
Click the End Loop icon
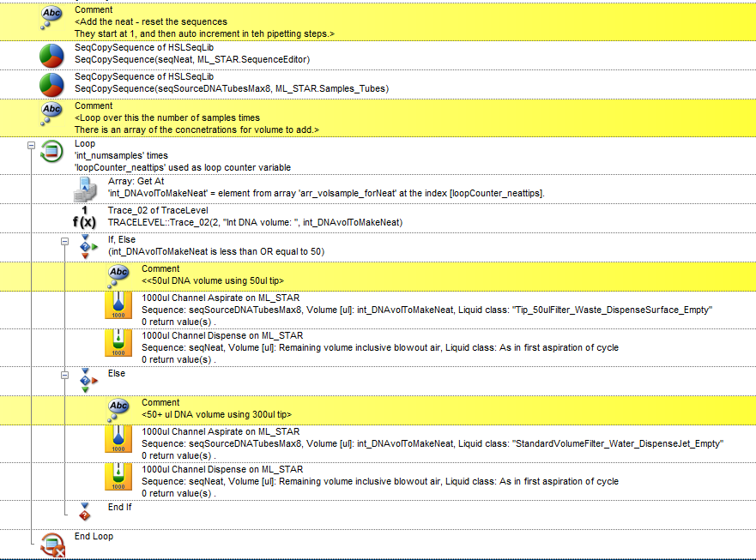point(51,541)
